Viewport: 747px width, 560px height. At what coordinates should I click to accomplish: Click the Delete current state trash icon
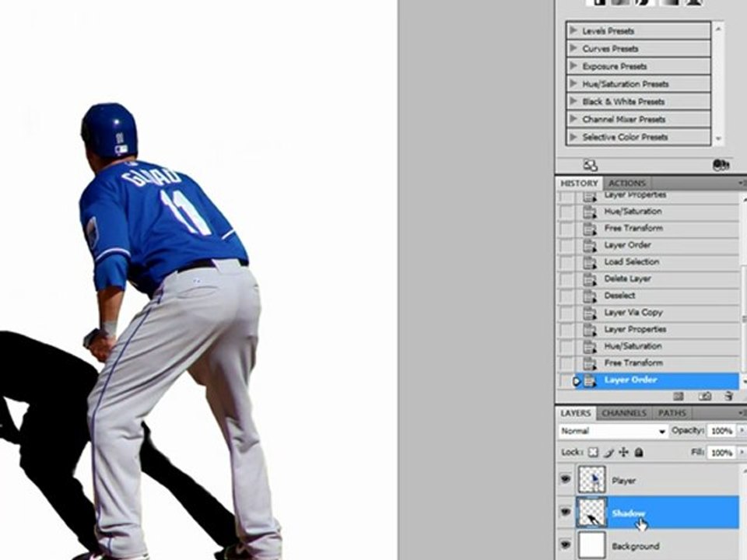(x=729, y=396)
